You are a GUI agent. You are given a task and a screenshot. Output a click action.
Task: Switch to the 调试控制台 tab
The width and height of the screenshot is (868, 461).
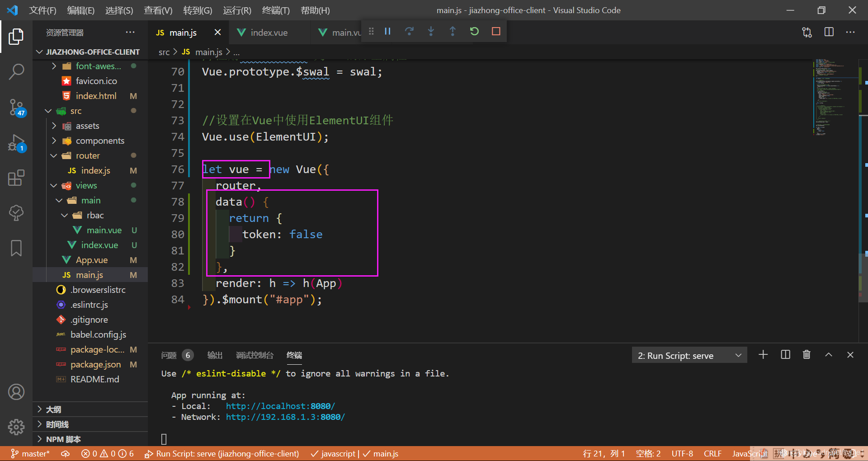tap(255, 355)
